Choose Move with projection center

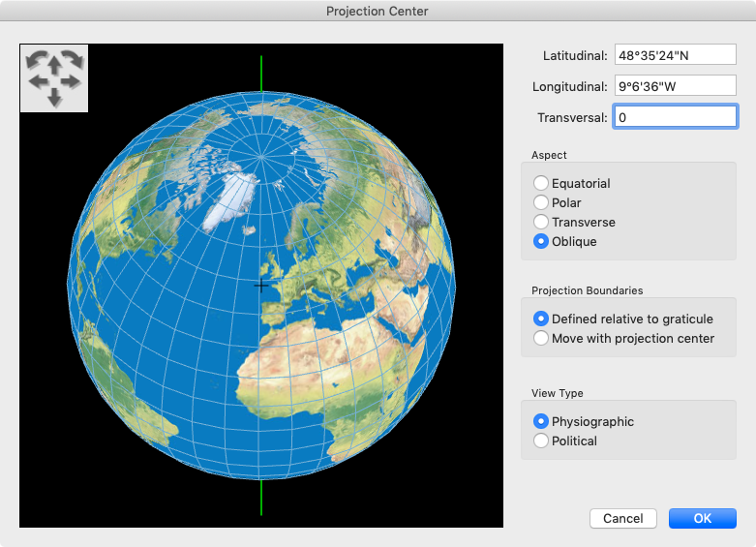click(x=541, y=338)
